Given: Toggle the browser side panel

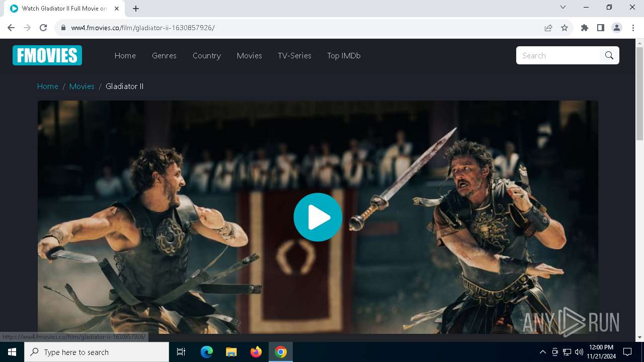Looking at the screenshot, I should [601, 28].
